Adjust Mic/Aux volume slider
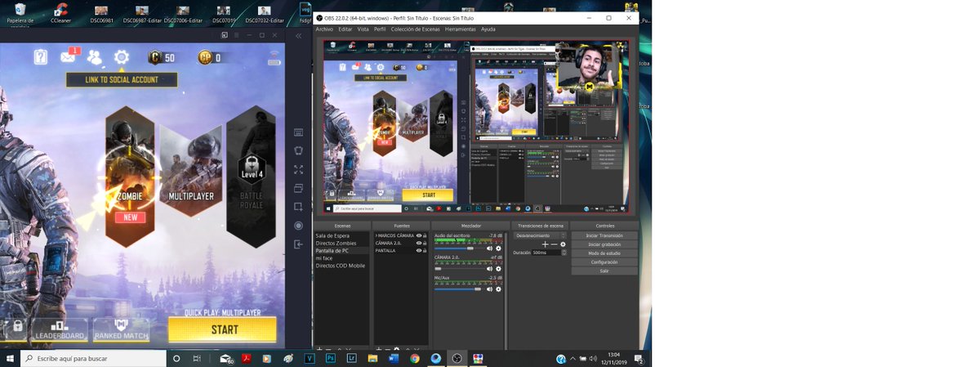Screen dimensions: 980x367 tap(459, 289)
